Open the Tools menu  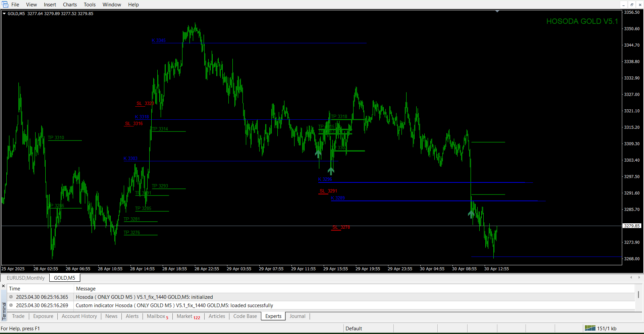click(90, 5)
